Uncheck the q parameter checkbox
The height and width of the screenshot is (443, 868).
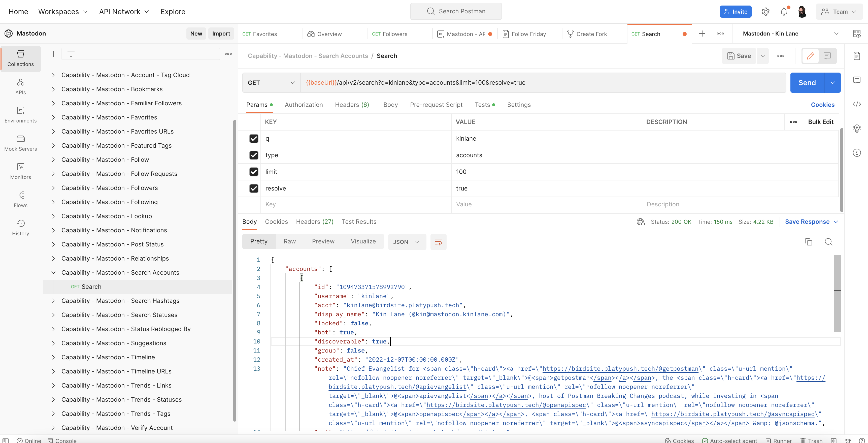tap(254, 139)
